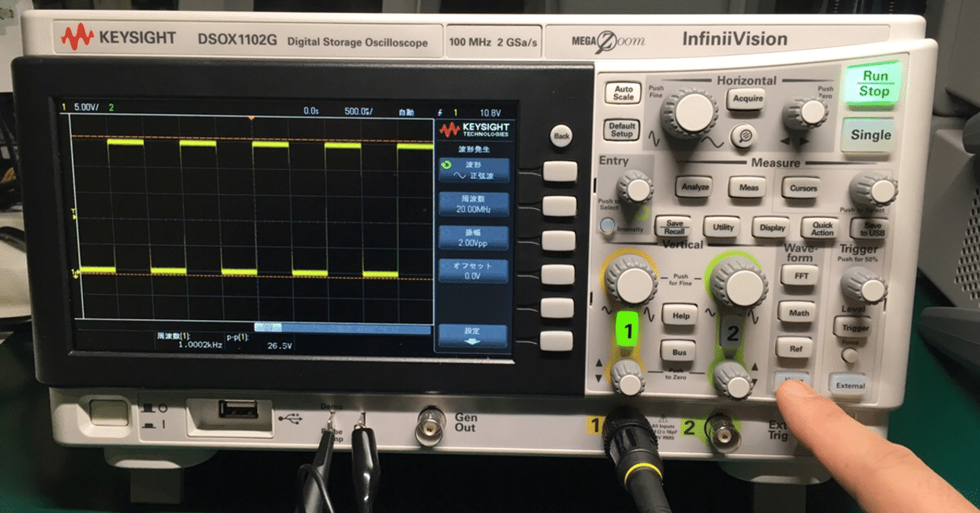Tap the 振幅 2.00Vpp on-screen menu item

tap(473, 237)
